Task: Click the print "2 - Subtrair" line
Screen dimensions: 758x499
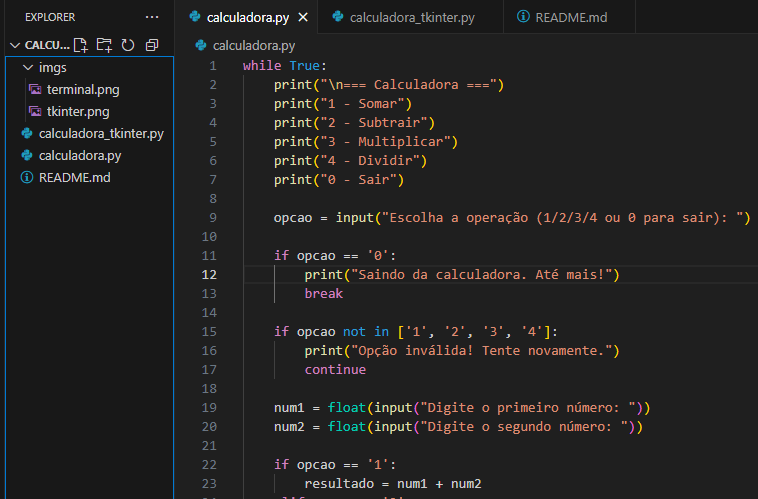Action: tap(354, 123)
